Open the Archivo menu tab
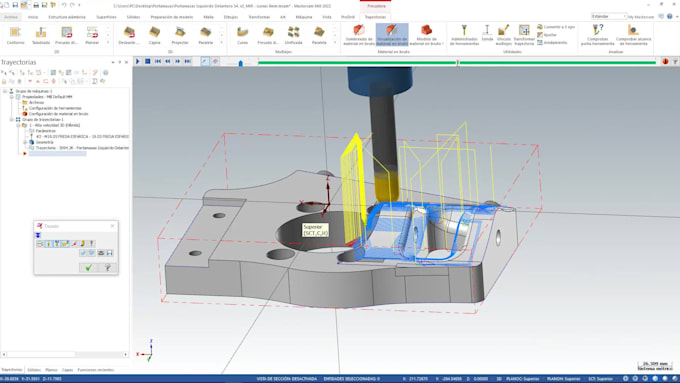Image resolution: width=680 pixels, height=383 pixels. 11,17
